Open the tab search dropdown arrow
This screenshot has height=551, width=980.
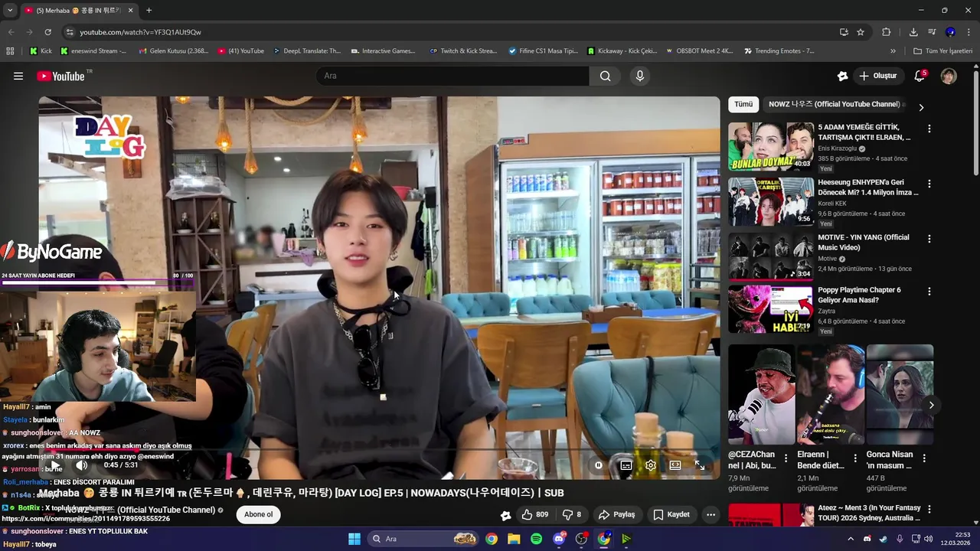click(x=10, y=10)
